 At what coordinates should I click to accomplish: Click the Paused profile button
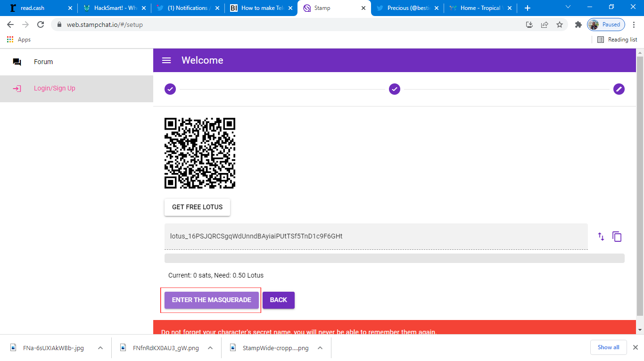606,25
